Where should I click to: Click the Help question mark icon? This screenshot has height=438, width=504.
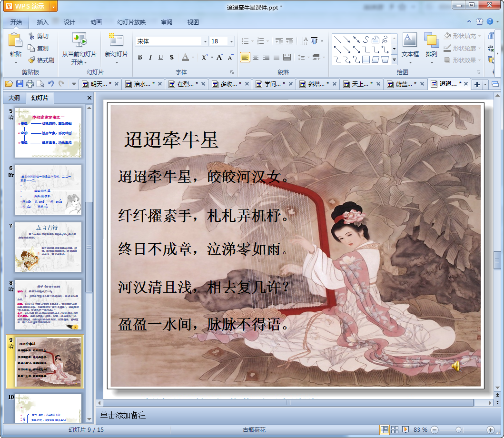coord(490,21)
